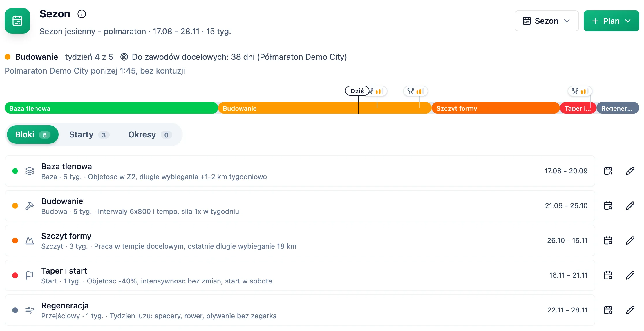This screenshot has height=331, width=644.
Task: Open calendar view for Taper i start block
Action: (x=608, y=275)
